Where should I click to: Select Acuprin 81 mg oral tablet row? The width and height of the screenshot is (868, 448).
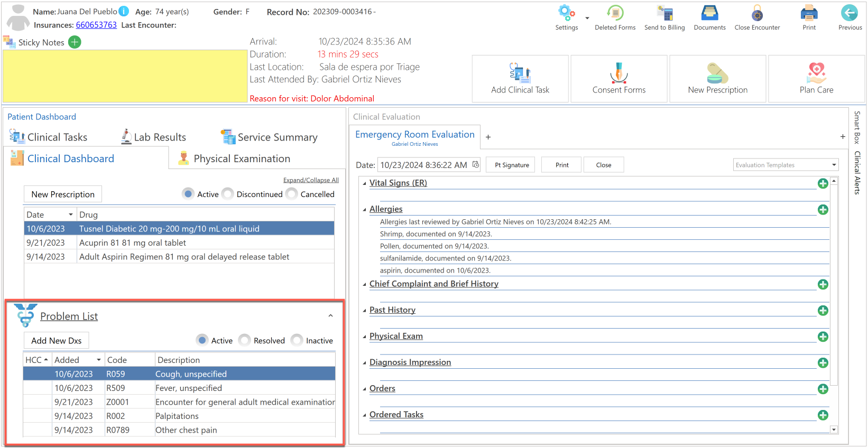tap(179, 243)
